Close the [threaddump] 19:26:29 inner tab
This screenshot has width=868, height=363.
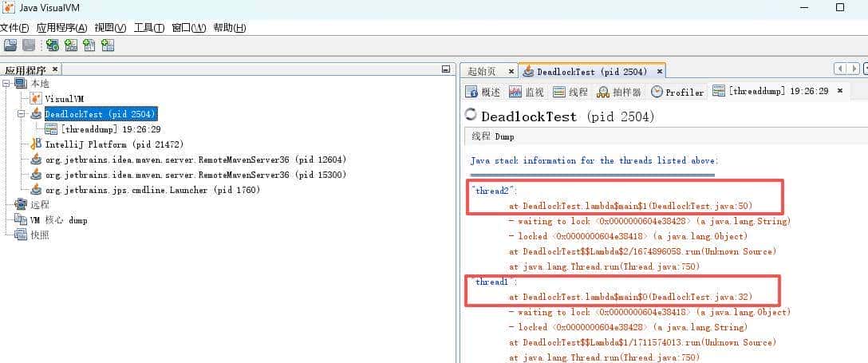tap(839, 92)
